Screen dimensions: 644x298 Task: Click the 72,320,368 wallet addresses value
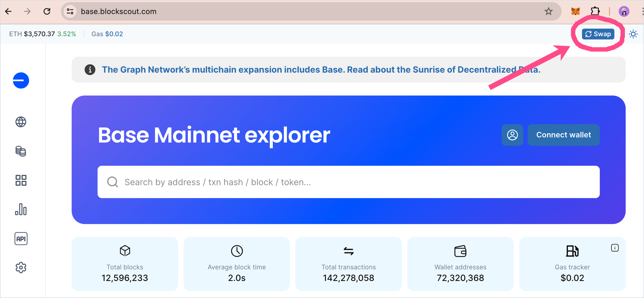coord(460,278)
